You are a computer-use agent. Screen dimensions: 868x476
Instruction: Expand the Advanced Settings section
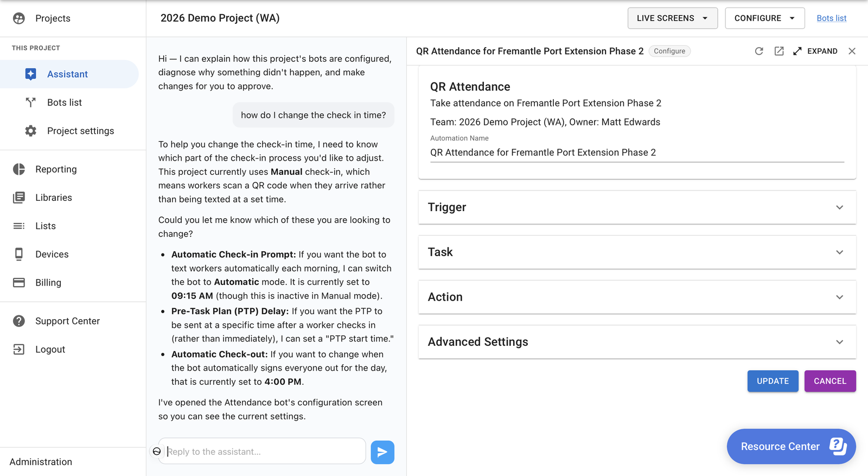click(x=637, y=342)
